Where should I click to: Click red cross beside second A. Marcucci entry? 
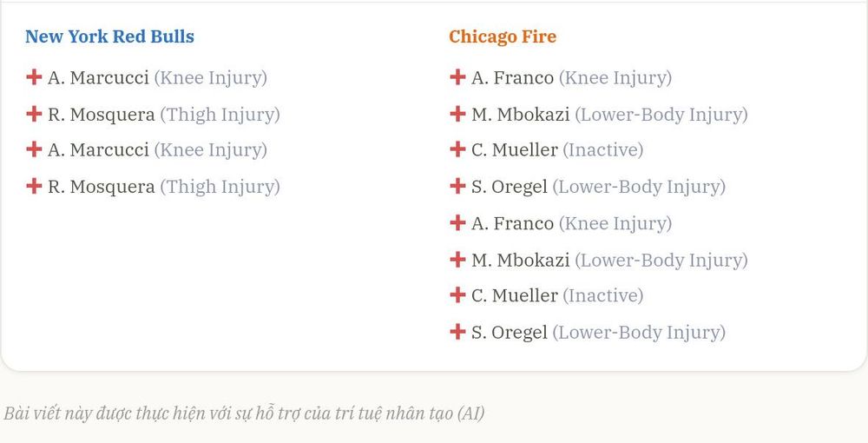[34, 149]
